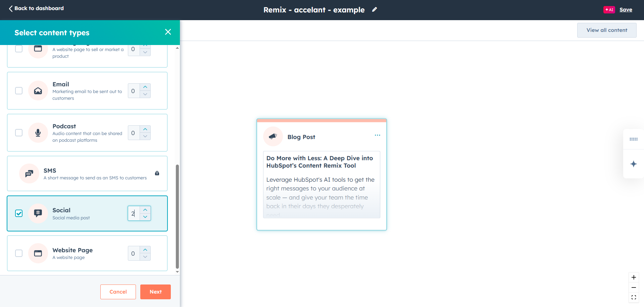Viewport: 644px width, 307px height.
Task: Open the +AI badge in the header
Action: click(x=609, y=10)
